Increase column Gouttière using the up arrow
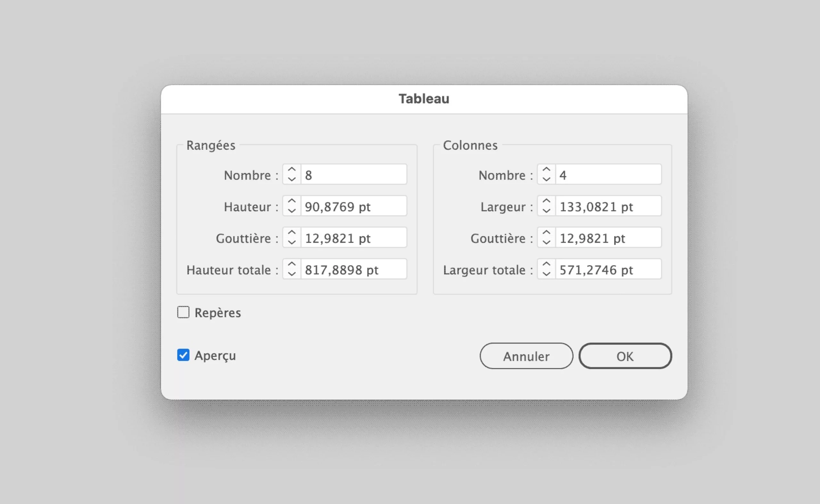 (546, 232)
